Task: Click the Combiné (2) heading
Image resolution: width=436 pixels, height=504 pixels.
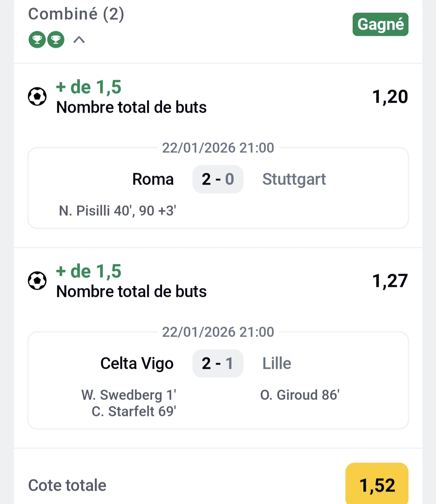Action: coord(76,14)
